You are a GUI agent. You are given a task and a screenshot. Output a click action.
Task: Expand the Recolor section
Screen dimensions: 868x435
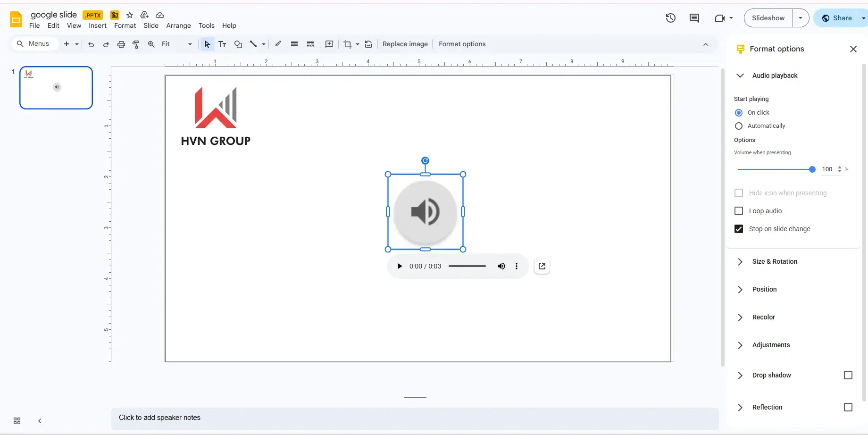(763, 317)
